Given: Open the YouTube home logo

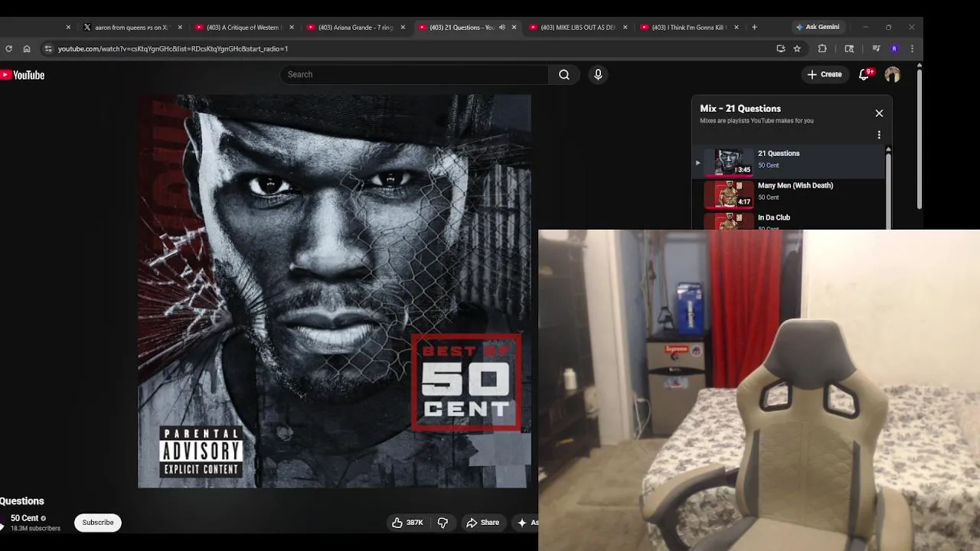Looking at the screenshot, I should [x=22, y=75].
